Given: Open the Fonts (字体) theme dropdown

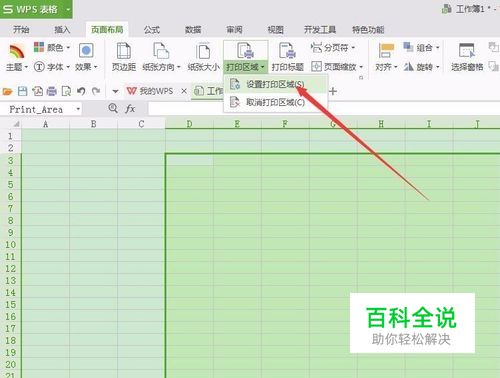Looking at the screenshot, I should coord(52,67).
